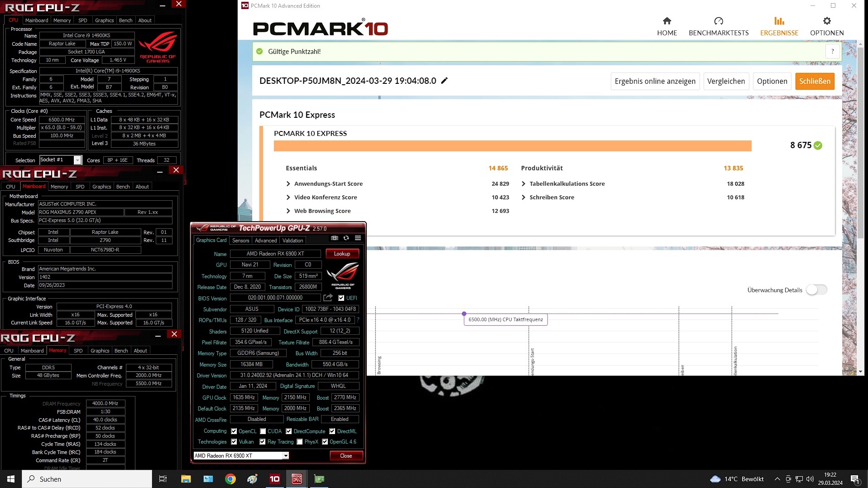Toggle Vulkan checkbox
This screenshot has width=868, height=488.
234,442
